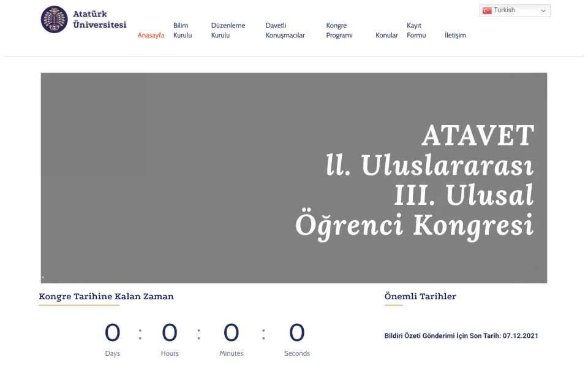The image size is (588, 368).
Task: Click the language dropdown chevron arrow
Action: point(543,11)
